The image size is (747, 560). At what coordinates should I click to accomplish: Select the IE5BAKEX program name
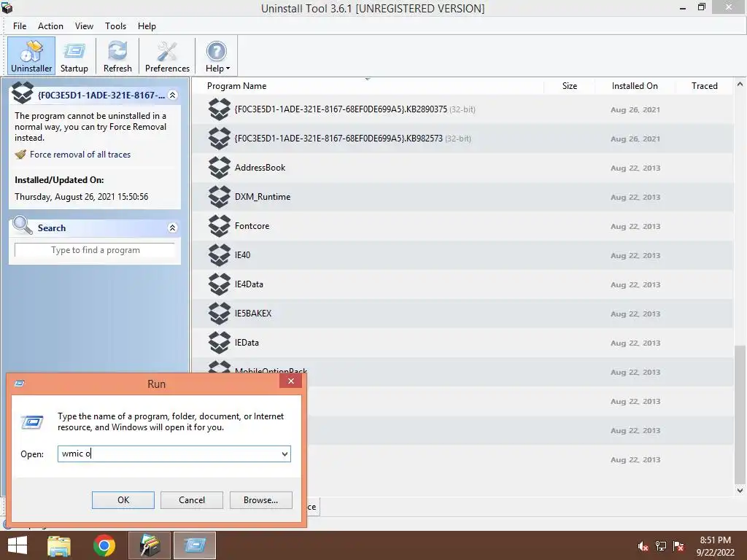(253, 314)
